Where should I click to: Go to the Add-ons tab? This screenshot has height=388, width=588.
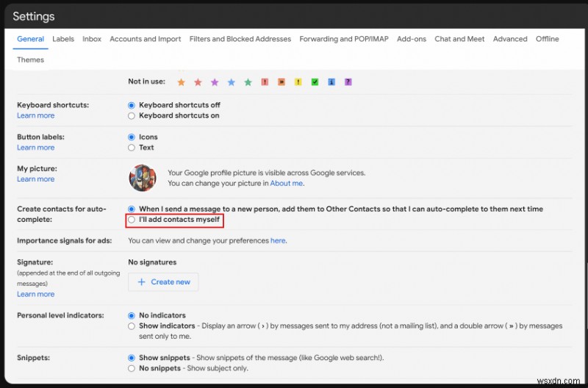coord(412,39)
